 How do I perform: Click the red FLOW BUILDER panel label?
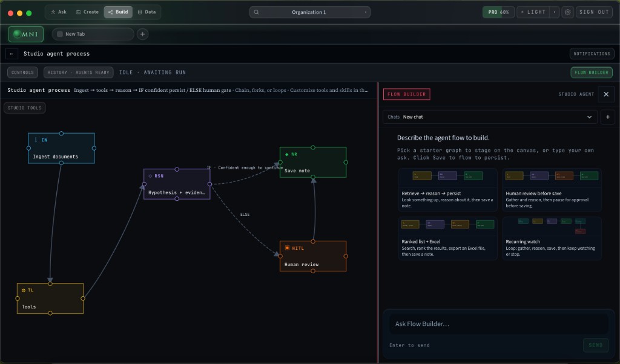pyautogui.click(x=406, y=94)
